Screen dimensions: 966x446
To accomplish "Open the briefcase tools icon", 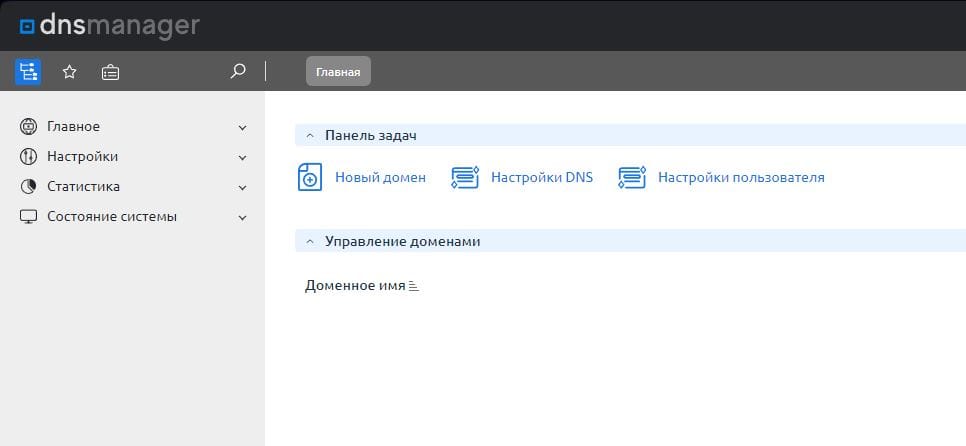I will click(110, 72).
